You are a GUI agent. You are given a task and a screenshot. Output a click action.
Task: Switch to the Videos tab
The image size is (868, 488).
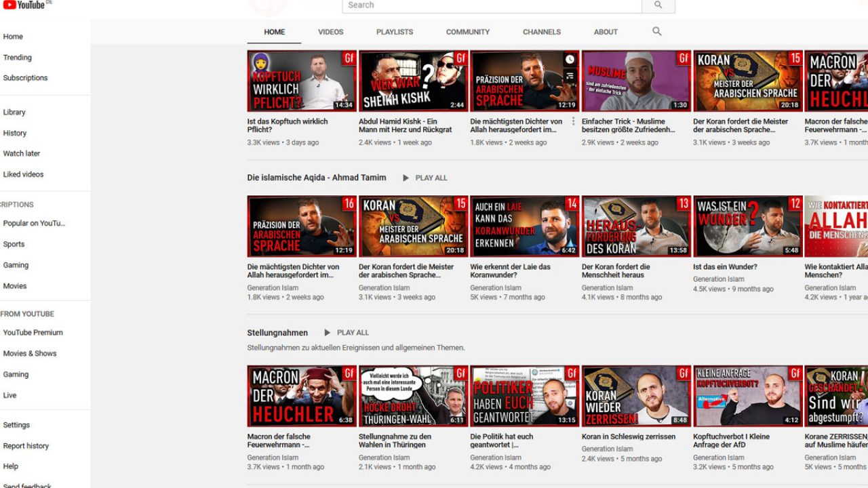(330, 32)
